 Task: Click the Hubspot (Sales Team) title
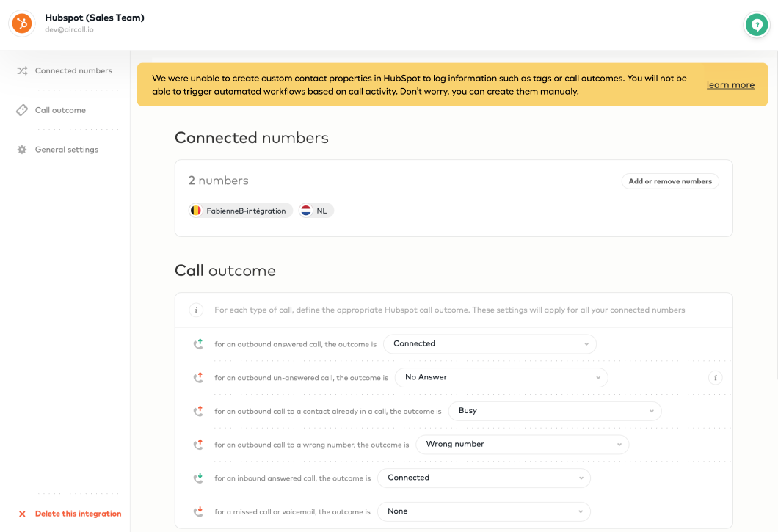click(x=95, y=18)
